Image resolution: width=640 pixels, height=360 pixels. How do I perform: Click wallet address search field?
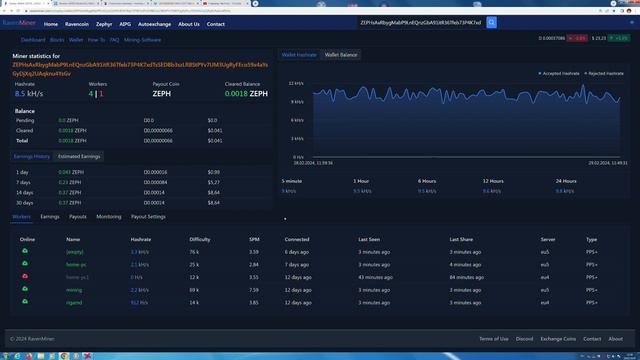click(x=422, y=22)
